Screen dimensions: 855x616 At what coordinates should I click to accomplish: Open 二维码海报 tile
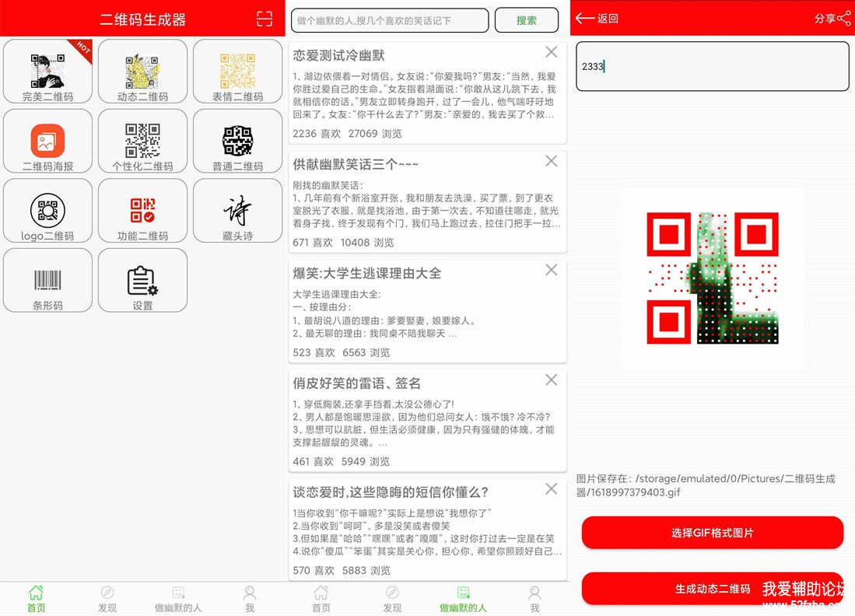tap(47, 142)
